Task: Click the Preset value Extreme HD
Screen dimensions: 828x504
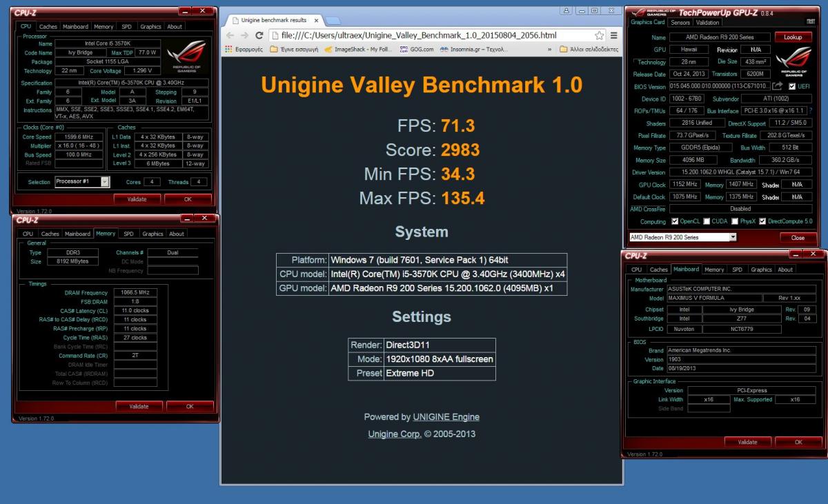Action: 411,373
